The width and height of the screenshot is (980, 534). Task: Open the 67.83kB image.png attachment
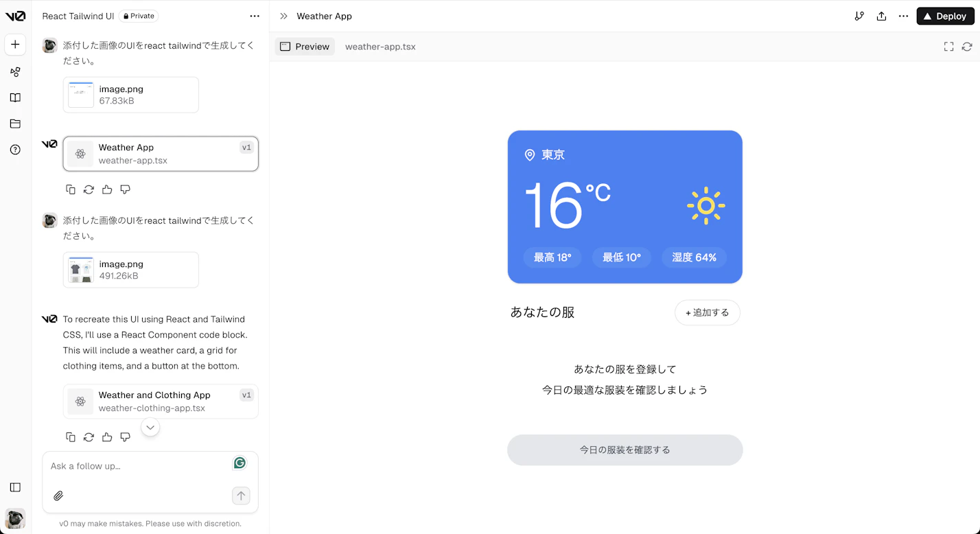pyautogui.click(x=130, y=95)
